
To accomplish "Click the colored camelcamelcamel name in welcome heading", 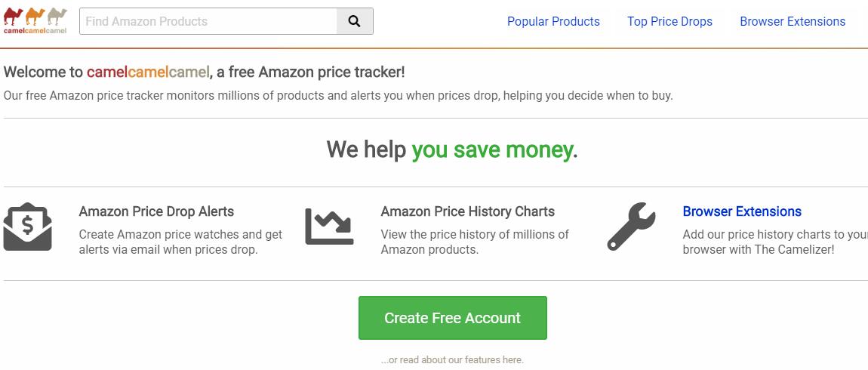I will tap(147, 72).
